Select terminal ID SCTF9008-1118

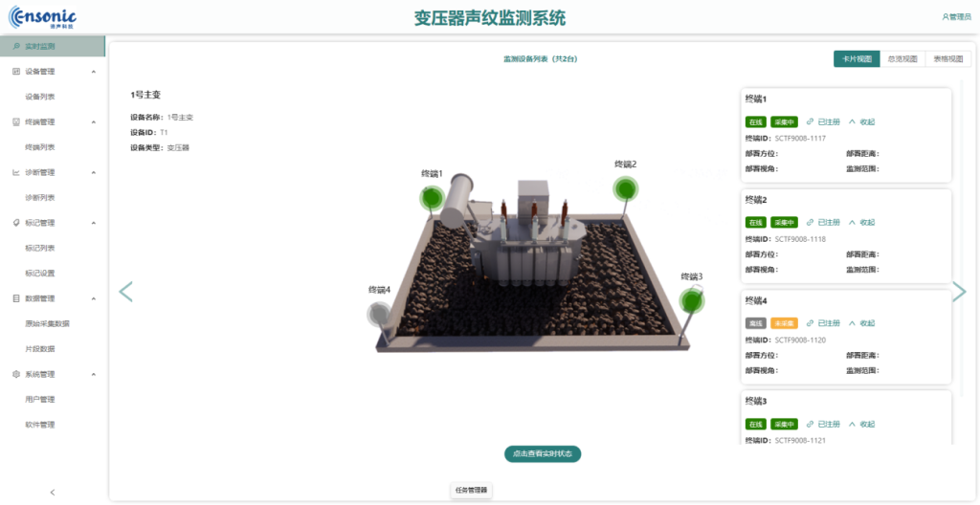point(801,239)
